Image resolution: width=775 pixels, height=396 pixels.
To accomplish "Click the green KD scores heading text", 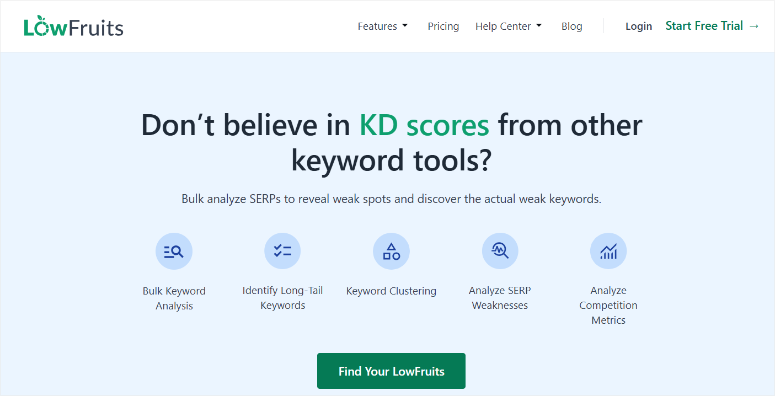I will point(424,126).
